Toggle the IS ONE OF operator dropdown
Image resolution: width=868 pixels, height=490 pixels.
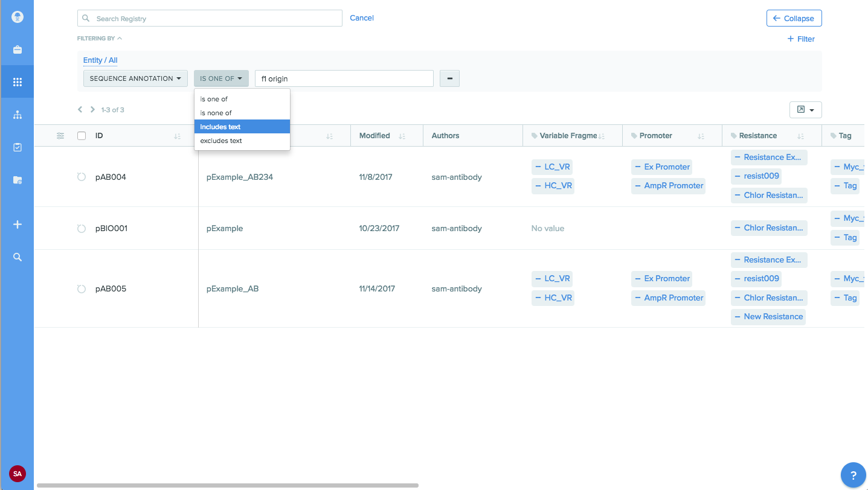click(x=221, y=78)
